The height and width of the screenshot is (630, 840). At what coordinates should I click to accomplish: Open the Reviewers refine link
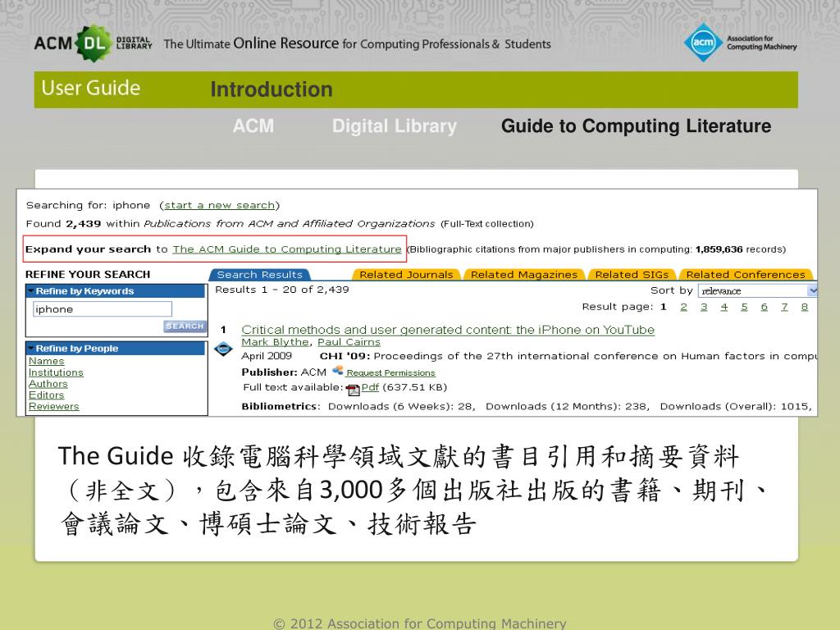coord(53,406)
